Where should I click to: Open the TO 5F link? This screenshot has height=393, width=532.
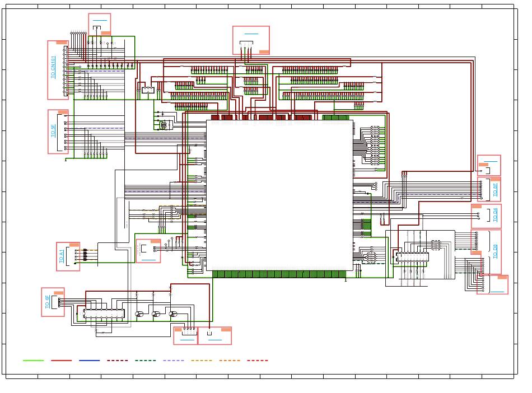(53, 130)
